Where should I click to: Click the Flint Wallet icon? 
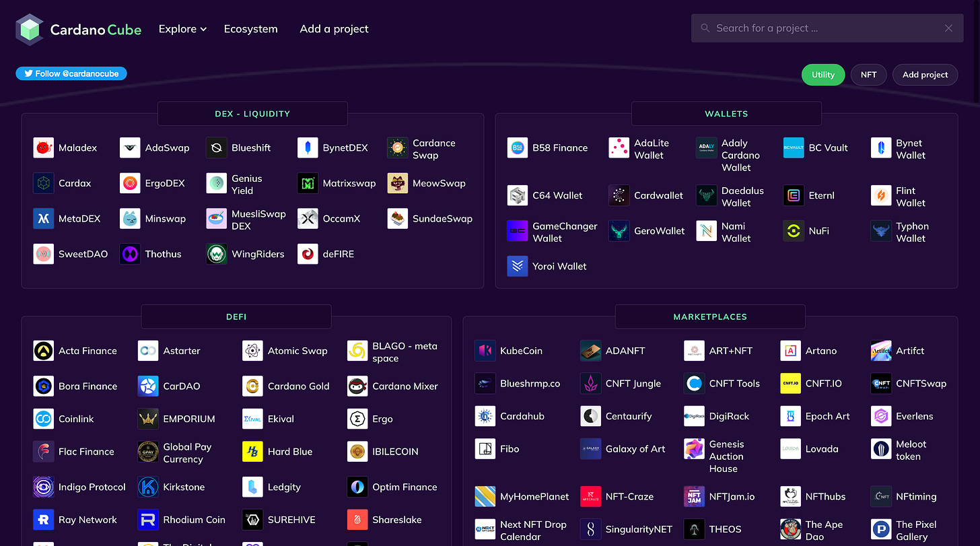coord(881,196)
